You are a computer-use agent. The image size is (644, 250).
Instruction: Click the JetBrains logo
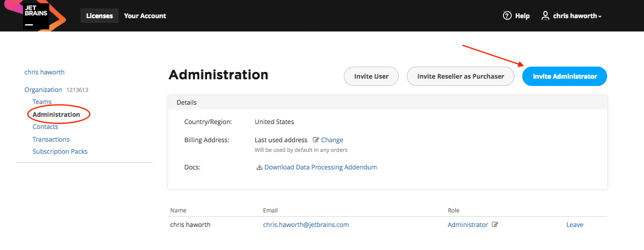(x=35, y=16)
